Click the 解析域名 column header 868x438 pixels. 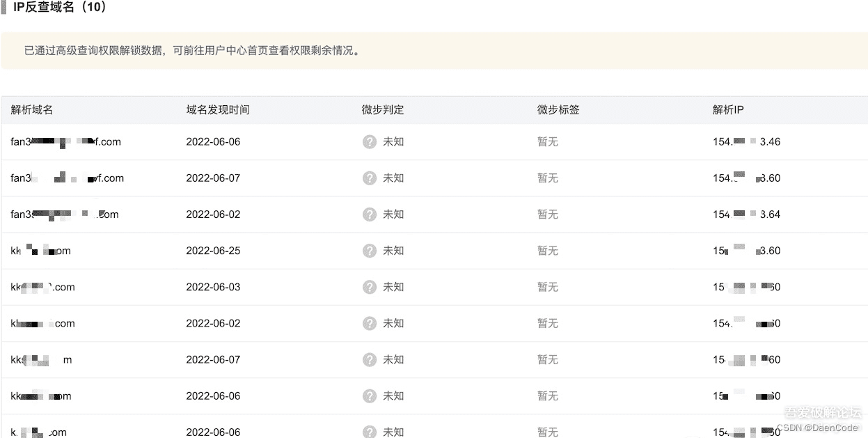[x=31, y=110]
